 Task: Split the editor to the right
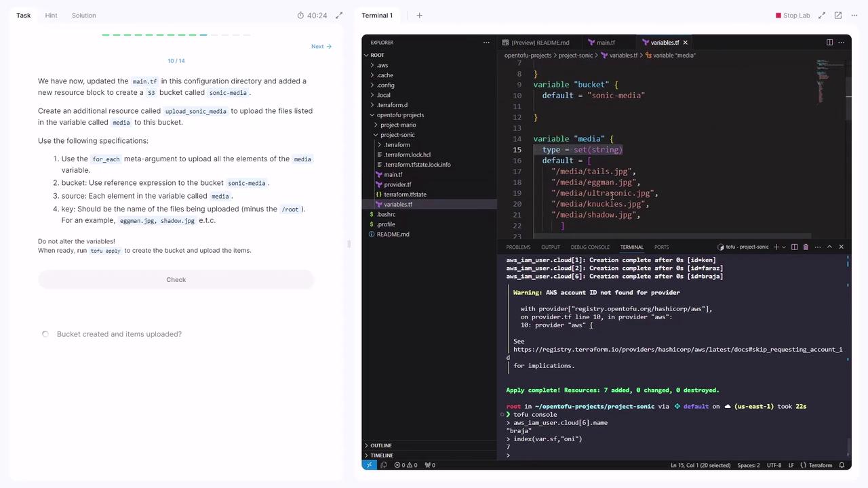[829, 42]
